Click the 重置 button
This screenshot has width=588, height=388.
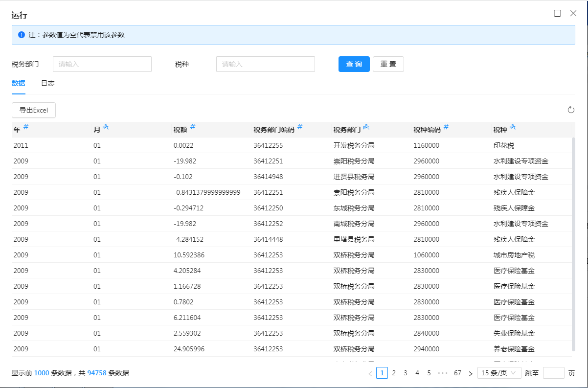(x=388, y=64)
